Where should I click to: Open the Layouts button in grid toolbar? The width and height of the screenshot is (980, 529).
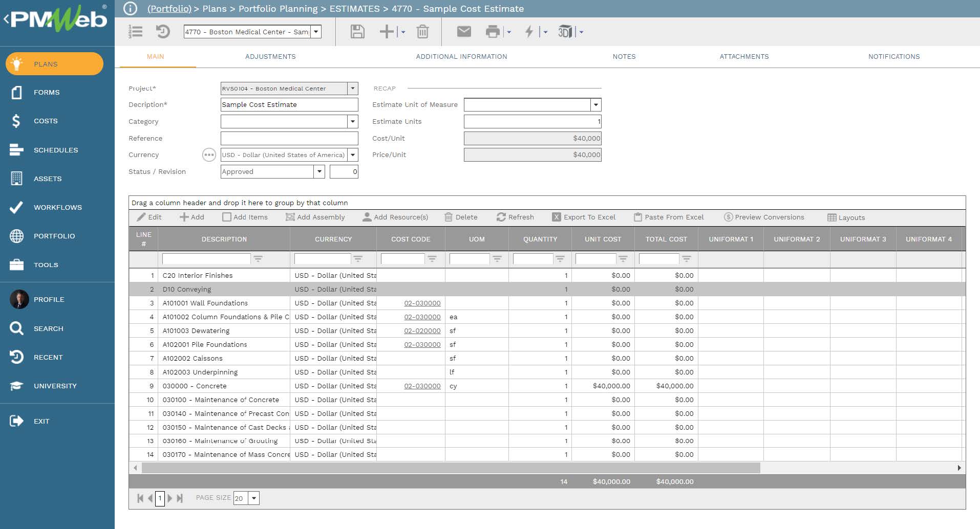coord(846,217)
